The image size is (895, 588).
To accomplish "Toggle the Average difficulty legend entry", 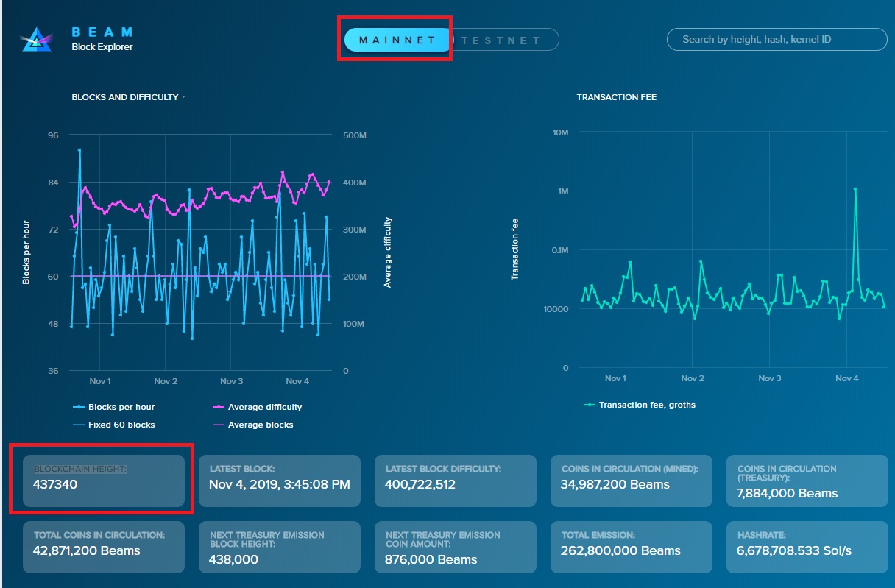I will (x=257, y=407).
